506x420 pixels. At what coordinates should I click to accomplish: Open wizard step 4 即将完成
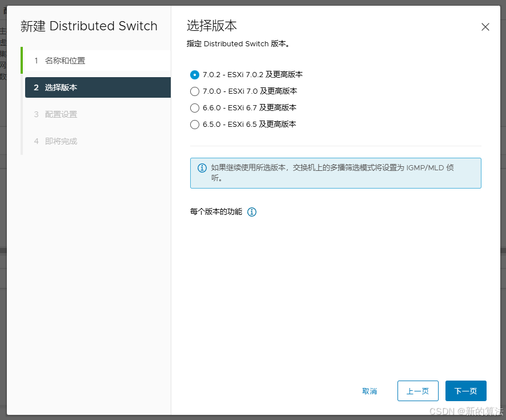click(98, 141)
